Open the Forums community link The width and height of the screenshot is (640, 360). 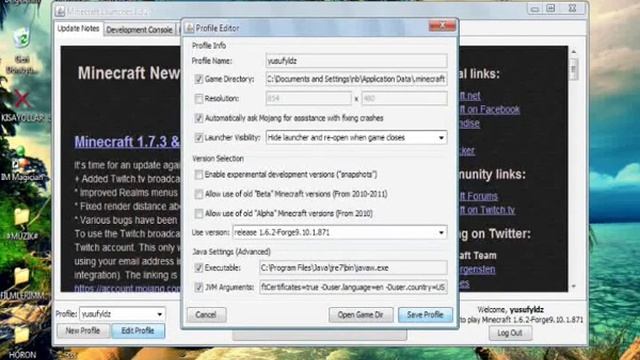479,196
